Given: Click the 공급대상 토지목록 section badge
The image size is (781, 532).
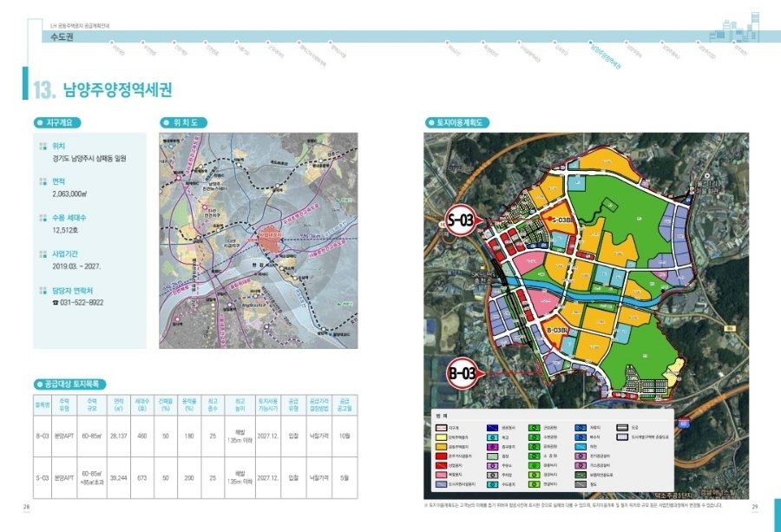Looking at the screenshot, I should tap(69, 384).
